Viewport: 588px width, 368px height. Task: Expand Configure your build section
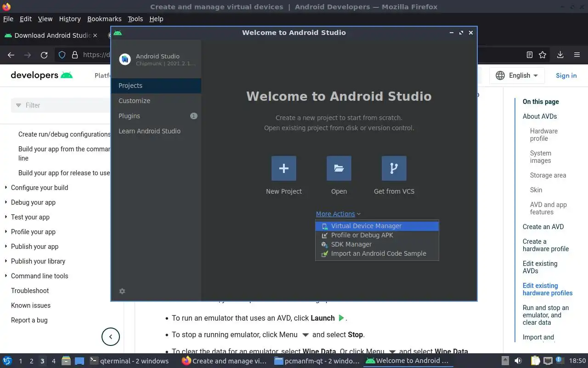[40, 188]
